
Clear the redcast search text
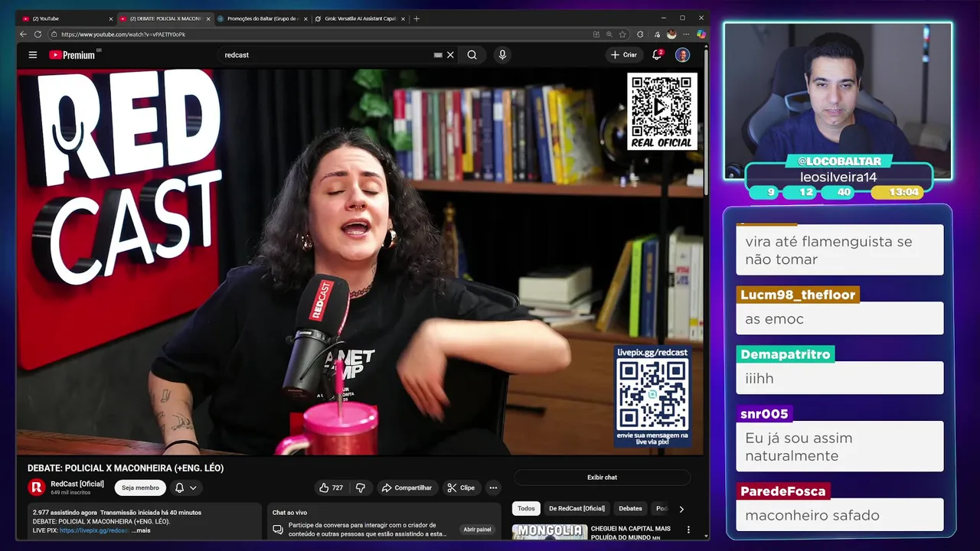tap(450, 55)
